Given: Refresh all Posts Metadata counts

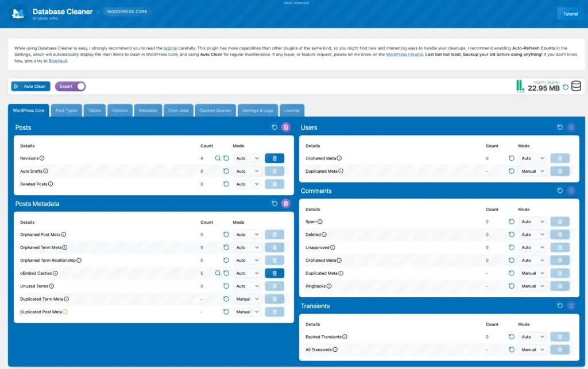Looking at the screenshot, I should (274, 204).
